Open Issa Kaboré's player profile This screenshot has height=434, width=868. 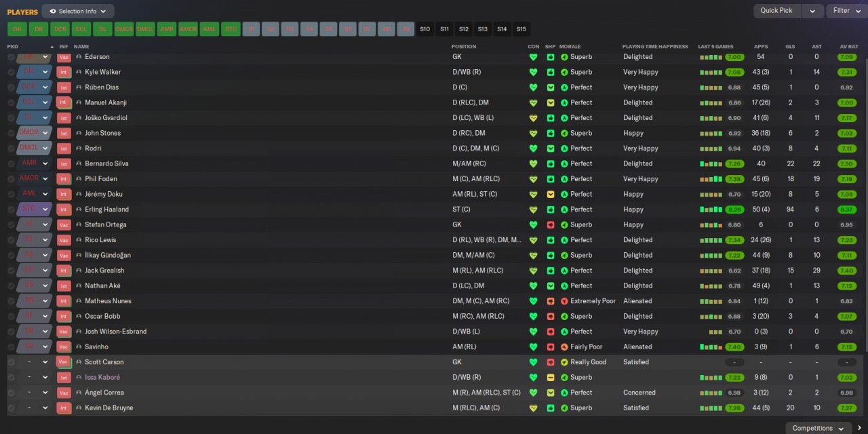point(102,377)
